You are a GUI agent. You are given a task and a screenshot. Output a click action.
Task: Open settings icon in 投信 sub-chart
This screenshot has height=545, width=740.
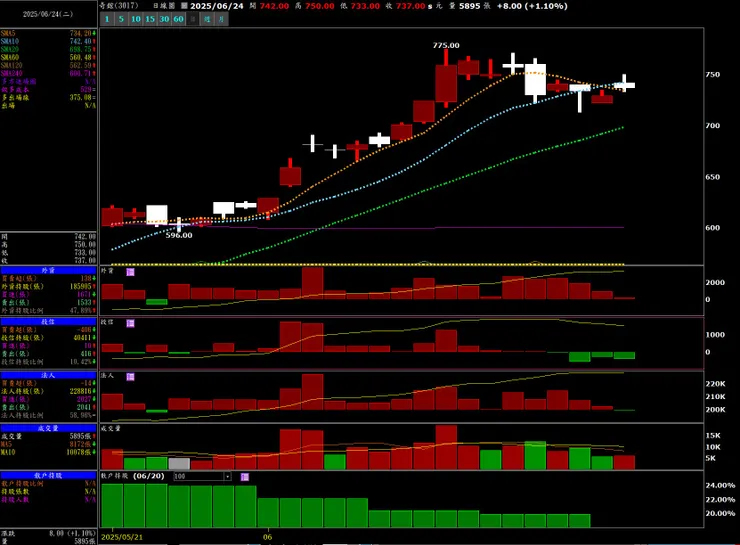click(131, 323)
